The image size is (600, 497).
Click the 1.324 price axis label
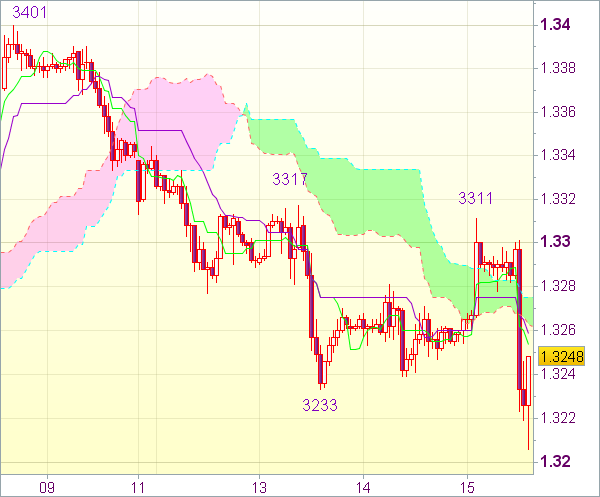[x=558, y=374]
